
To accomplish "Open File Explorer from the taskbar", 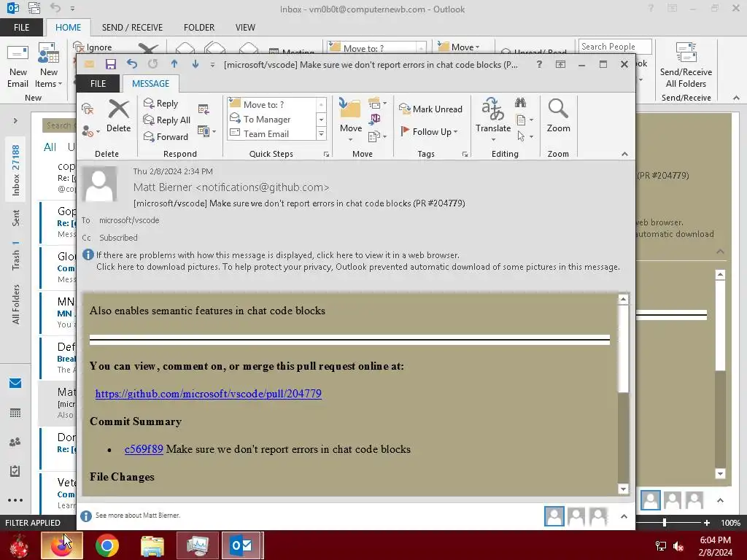I will coord(152,545).
